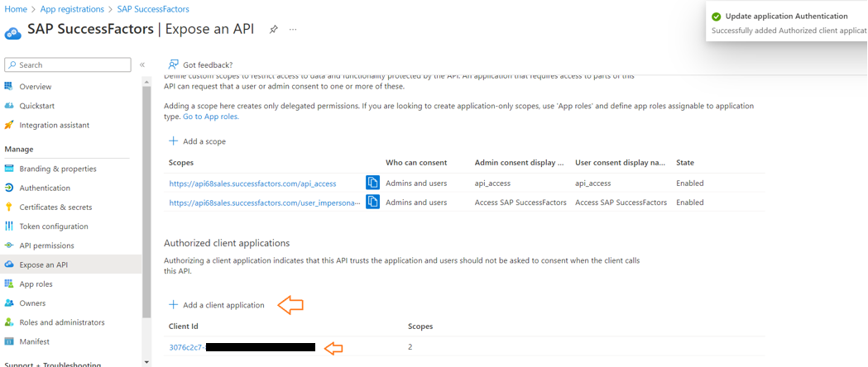
Task: Click the Quickstart cloud icon
Action: [x=9, y=106]
